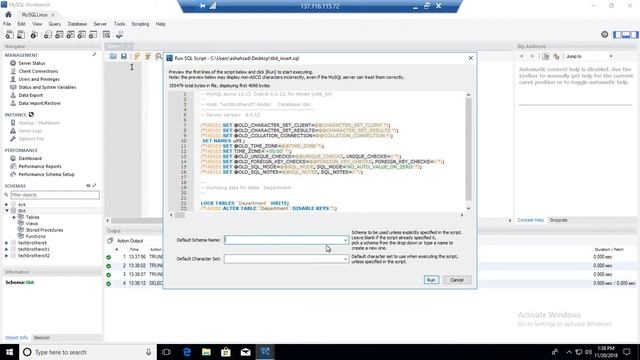Click the open SQL script file toolbar icon

click(20, 35)
